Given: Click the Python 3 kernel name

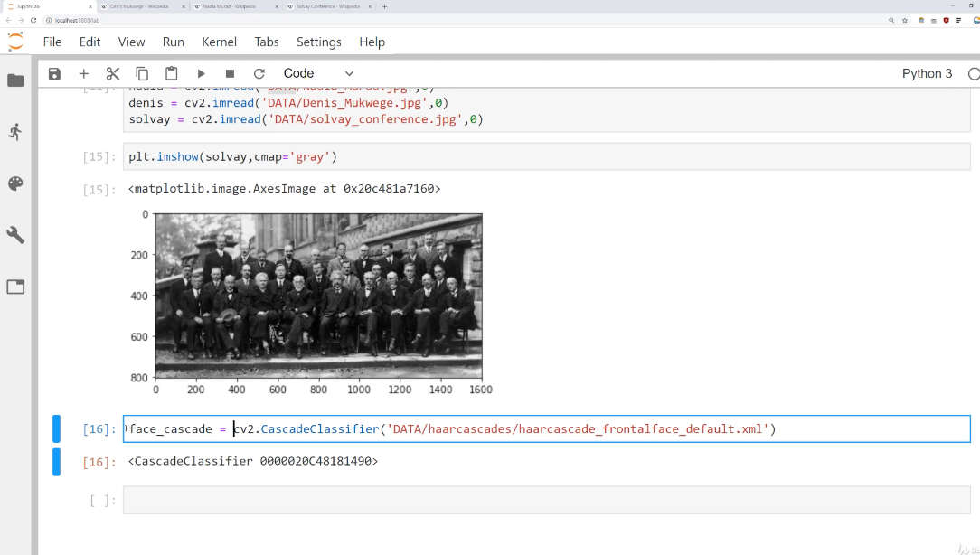Looking at the screenshot, I should coord(927,74).
